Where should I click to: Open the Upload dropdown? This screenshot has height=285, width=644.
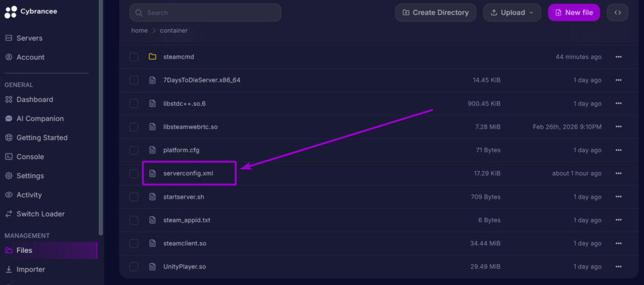click(x=512, y=13)
